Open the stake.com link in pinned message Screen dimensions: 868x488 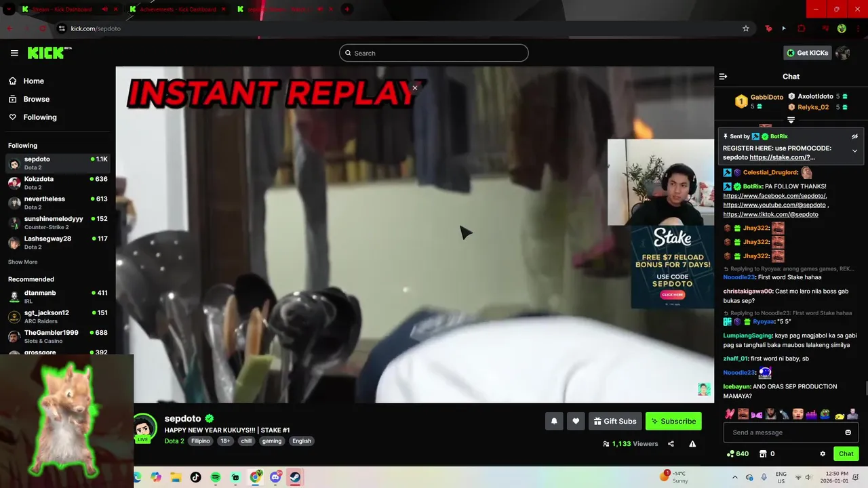[782, 157]
